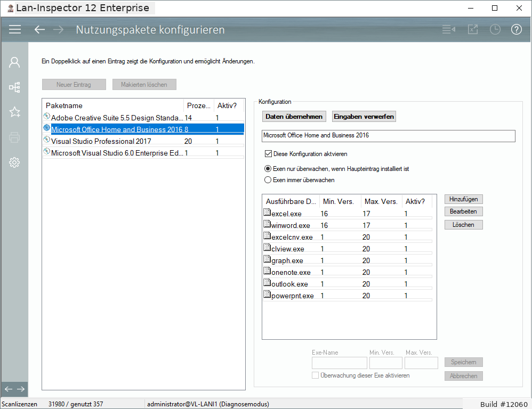
Task: Click the Visual Studio 6.0 Enterprise icon
Action: point(47,151)
